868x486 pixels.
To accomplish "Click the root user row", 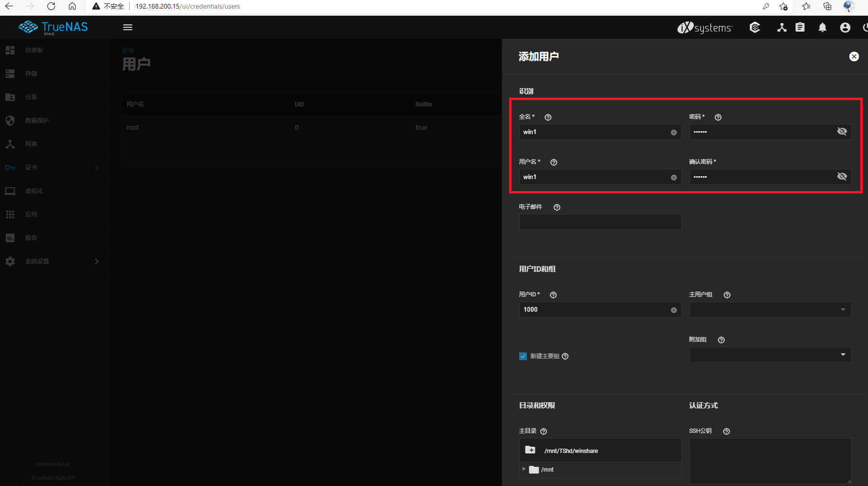I will point(311,127).
